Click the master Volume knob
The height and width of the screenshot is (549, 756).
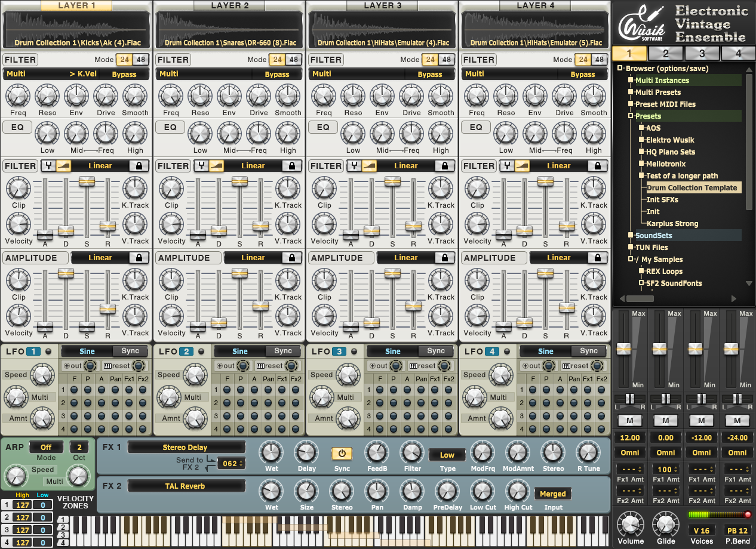[x=631, y=523]
